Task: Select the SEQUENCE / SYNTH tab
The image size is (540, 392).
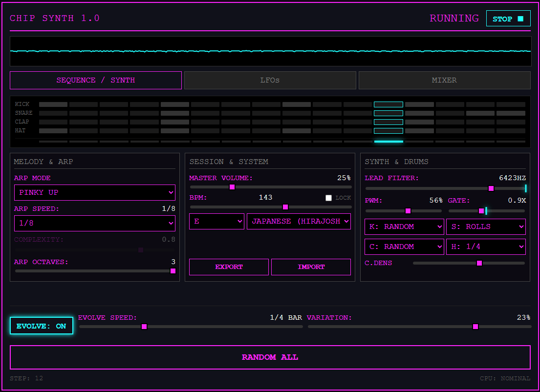Action: point(96,81)
